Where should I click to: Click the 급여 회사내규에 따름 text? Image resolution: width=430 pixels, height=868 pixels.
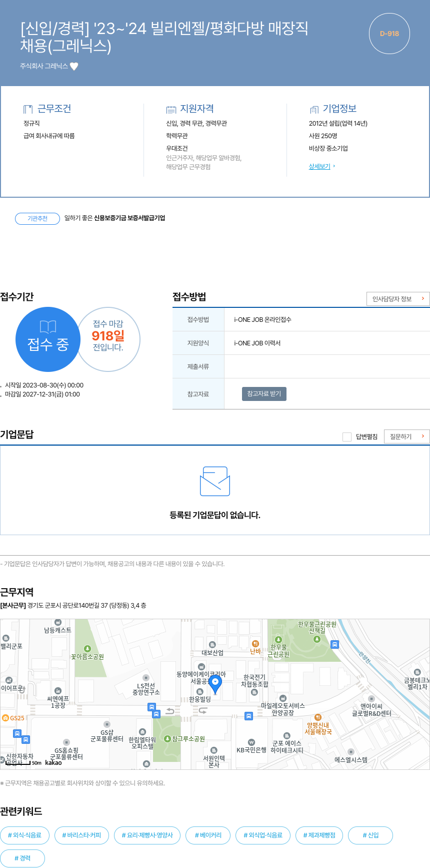[x=49, y=136]
